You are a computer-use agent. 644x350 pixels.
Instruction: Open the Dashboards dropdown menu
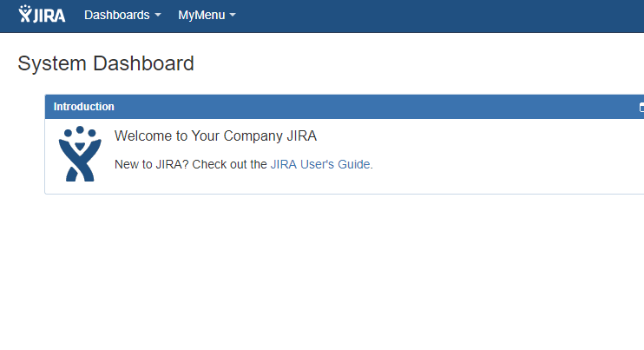pos(122,16)
